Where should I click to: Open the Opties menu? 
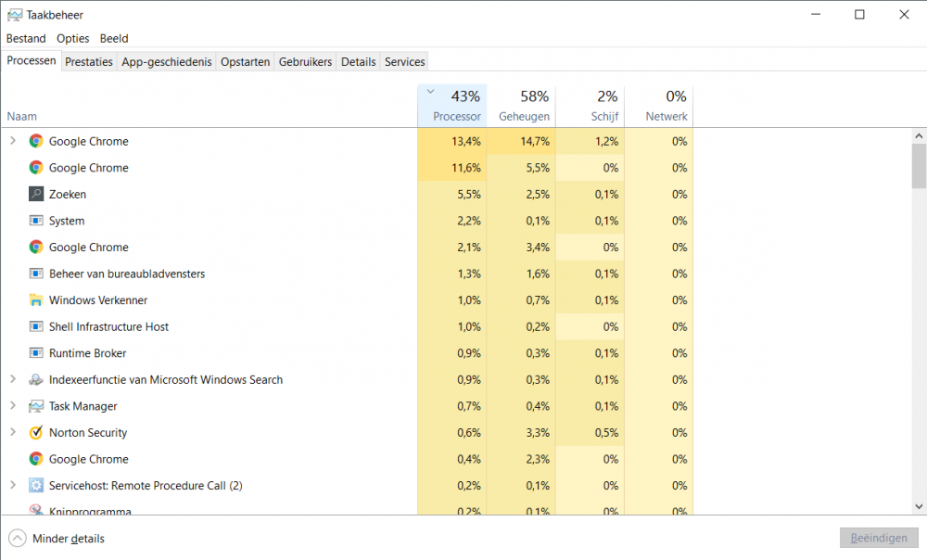(x=73, y=39)
